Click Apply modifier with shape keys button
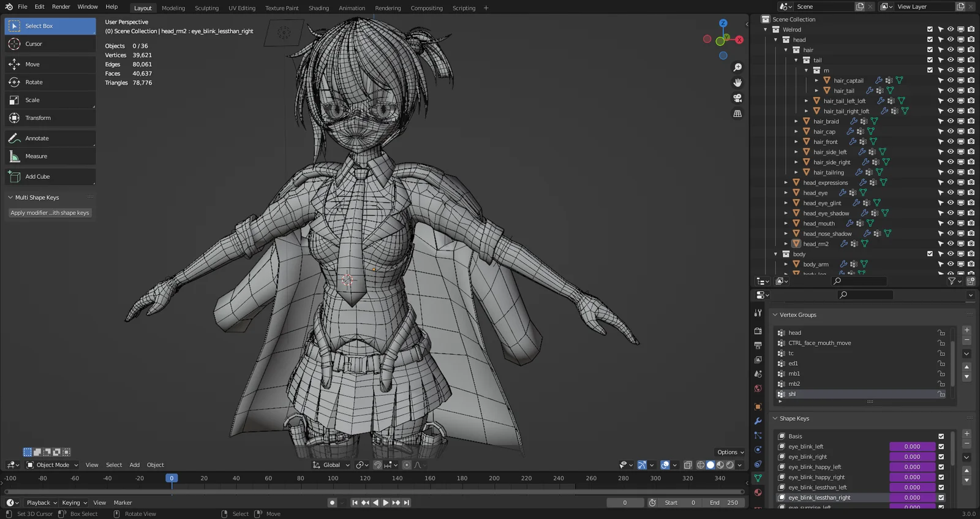This screenshot has height=519, width=980. (x=50, y=213)
